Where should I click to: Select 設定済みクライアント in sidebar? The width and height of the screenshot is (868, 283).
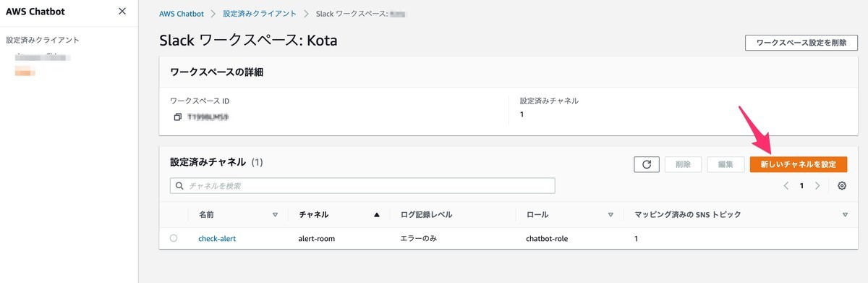tap(43, 40)
